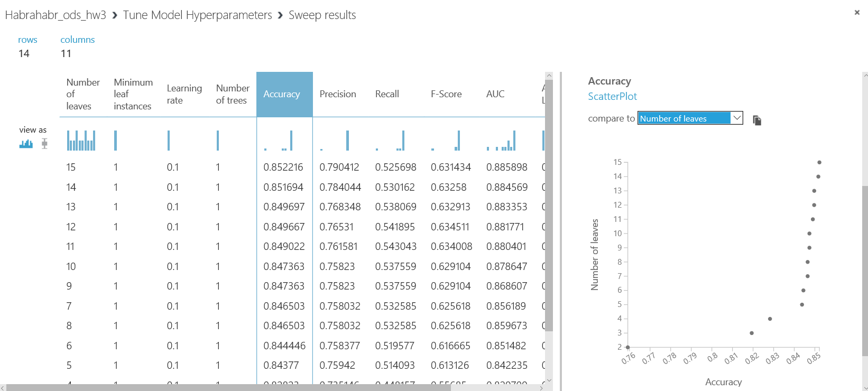Click the Number of leaves mini histogram
The height and width of the screenshot is (391, 868).
[81, 141]
